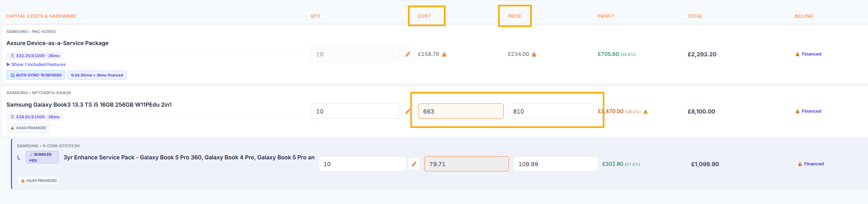Viewport: 868px width, 204px height.
Task: Click the lock icon beside £158.76 cost
Action: (444, 54)
